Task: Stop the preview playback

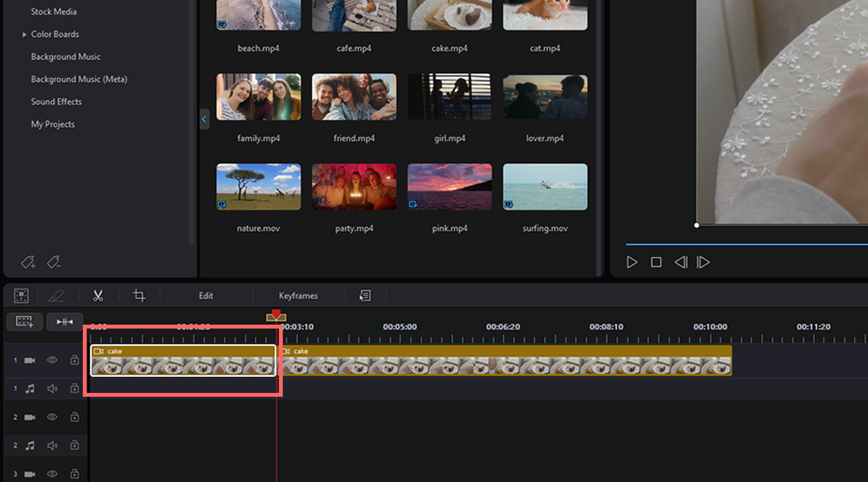Action: coord(656,262)
